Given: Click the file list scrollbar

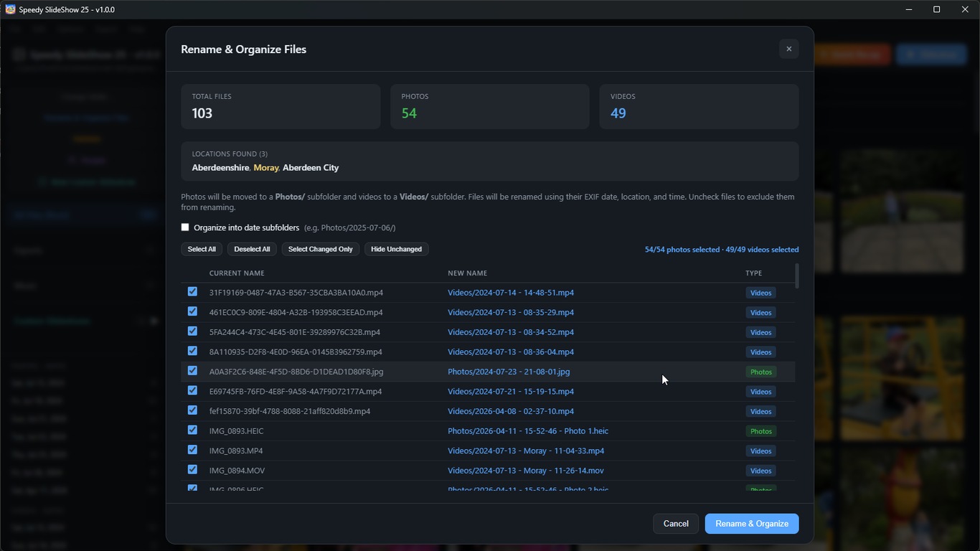Looking at the screenshot, I should coord(797,276).
